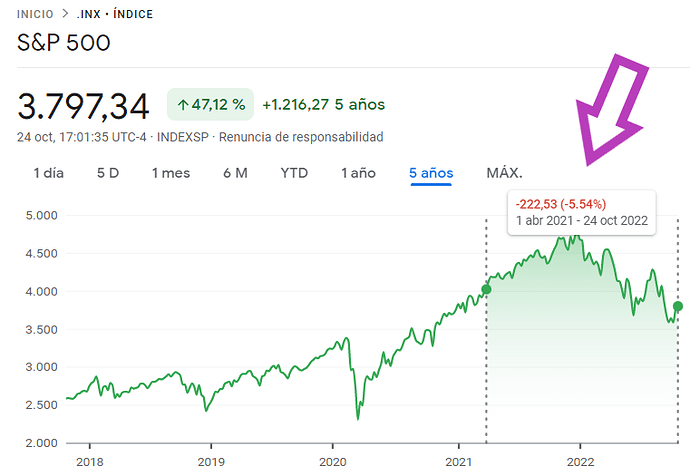This screenshot has height=476, width=690.
Task: Show the YTD chart range
Action: click(x=294, y=173)
